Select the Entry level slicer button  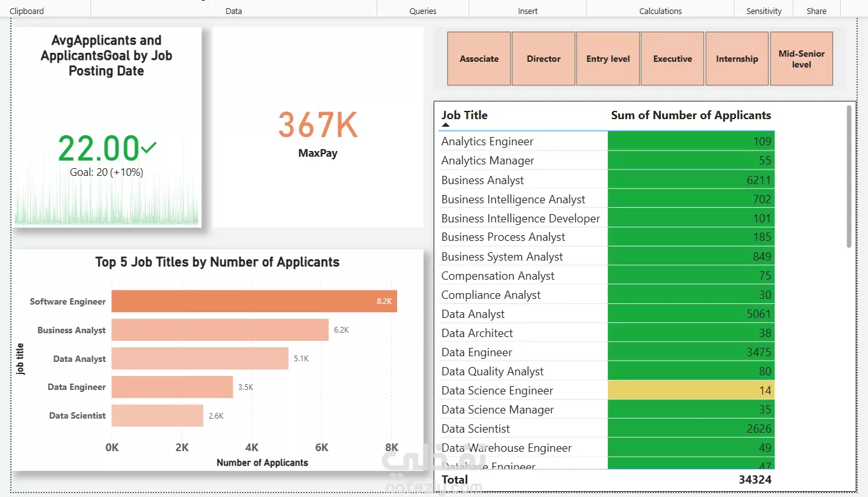pos(608,59)
